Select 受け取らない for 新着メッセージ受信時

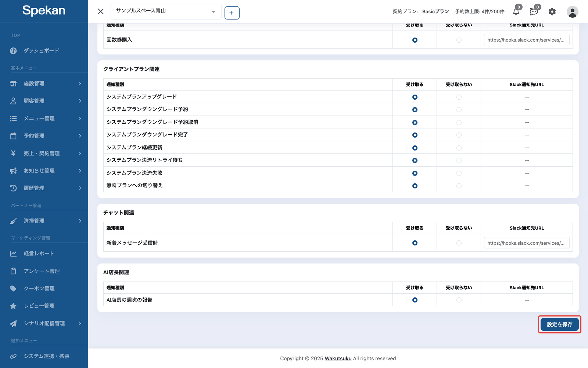click(459, 243)
